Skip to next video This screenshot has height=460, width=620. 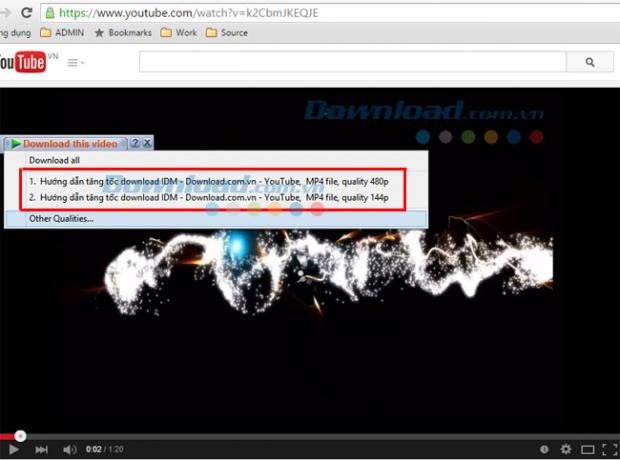42,449
